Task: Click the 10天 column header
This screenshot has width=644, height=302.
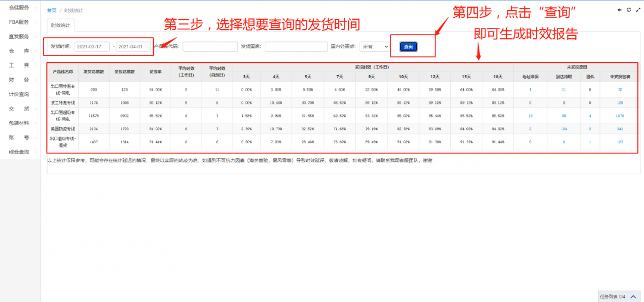Action: coord(403,77)
